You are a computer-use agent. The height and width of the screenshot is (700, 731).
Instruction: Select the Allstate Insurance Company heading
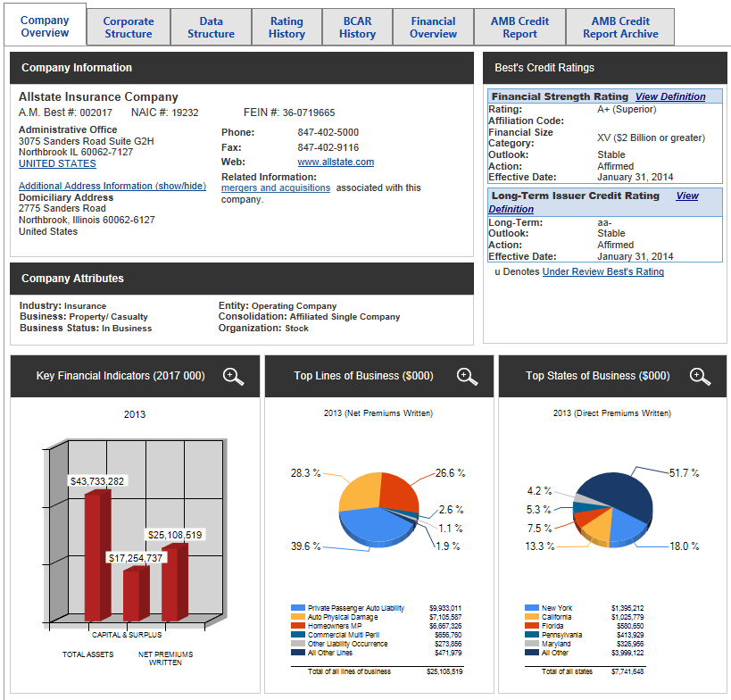[x=98, y=97]
